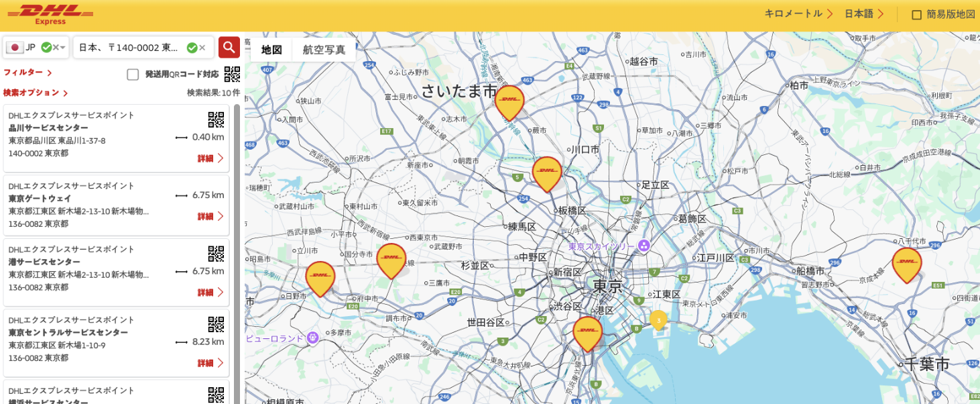Screen dimensions: 980x404
Task: Click the DHL map pin near さいたま市
Action: tap(509, 101)
